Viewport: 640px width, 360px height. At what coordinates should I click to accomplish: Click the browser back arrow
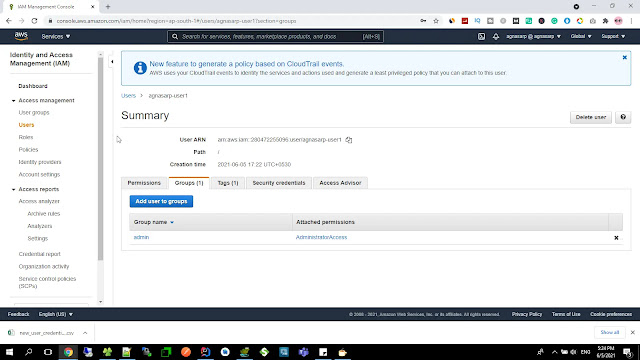pyautogui.click(x=9, y=21)
